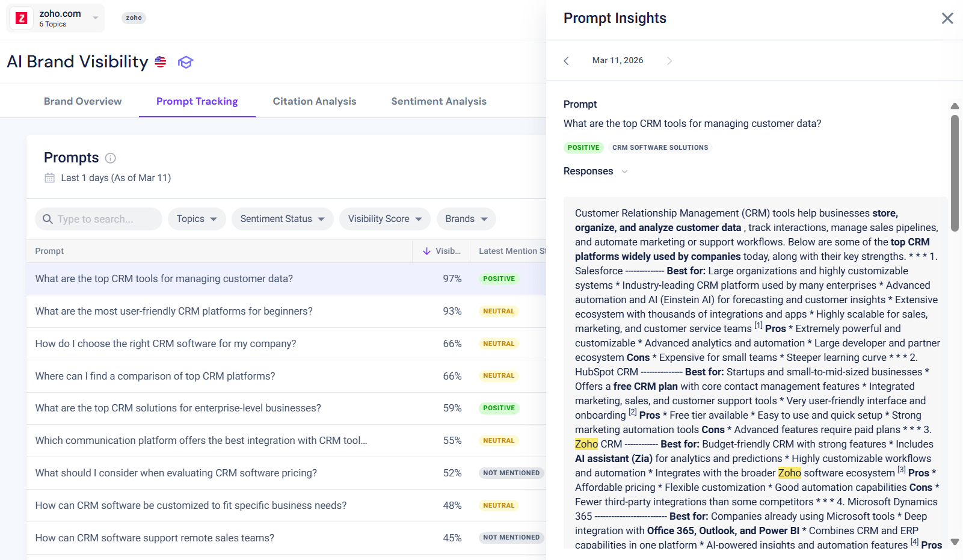Open prompt about customizing CRM for business needs
Screen dimensions: 963x560
(191, 505)
